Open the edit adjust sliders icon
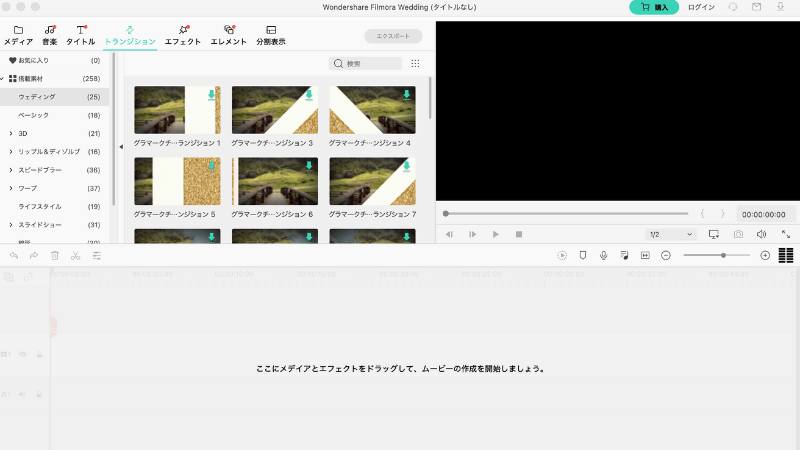This screenshot has width=800, height=450. tap(96, 256)
